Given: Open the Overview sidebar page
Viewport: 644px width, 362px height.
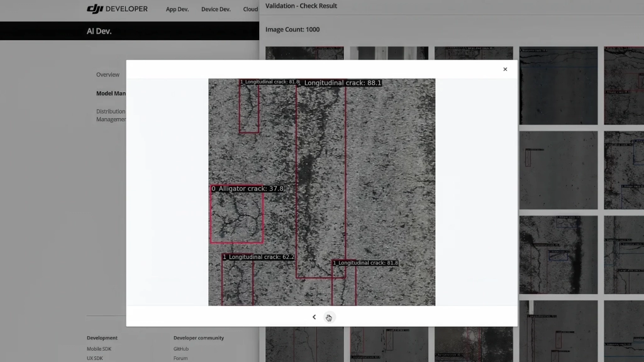Looking at the screenshot, I should tap(108, 74).
